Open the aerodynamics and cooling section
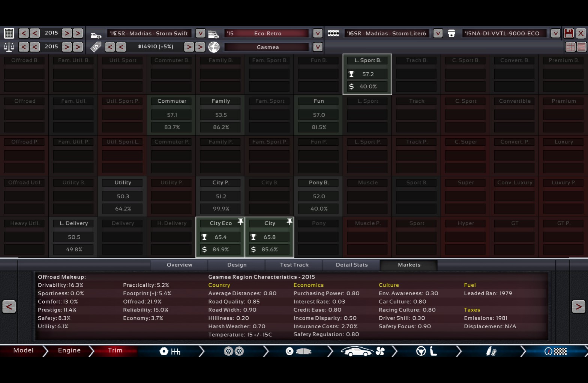The width and height of the screenshot is (588, 383). tap(363, 352)
